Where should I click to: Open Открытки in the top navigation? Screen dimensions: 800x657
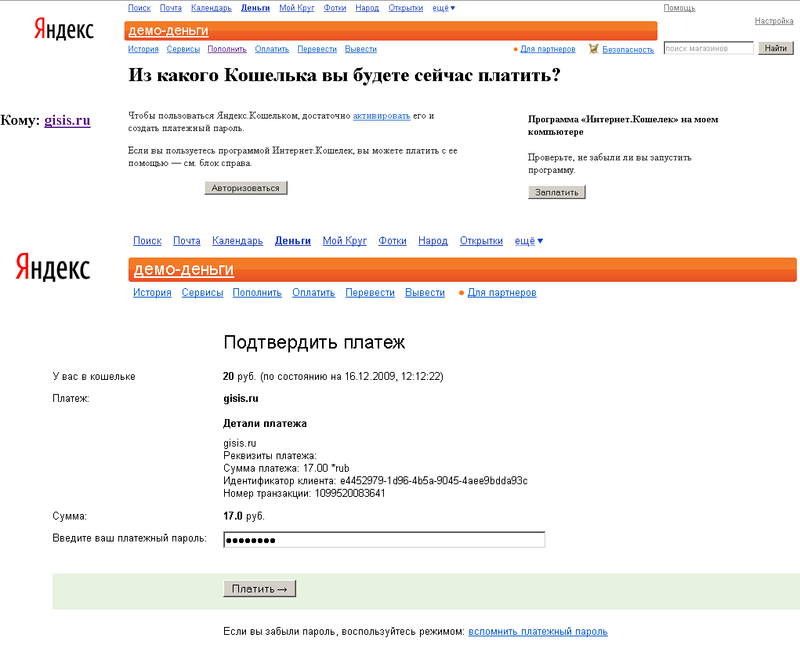(x=406, y=8)
